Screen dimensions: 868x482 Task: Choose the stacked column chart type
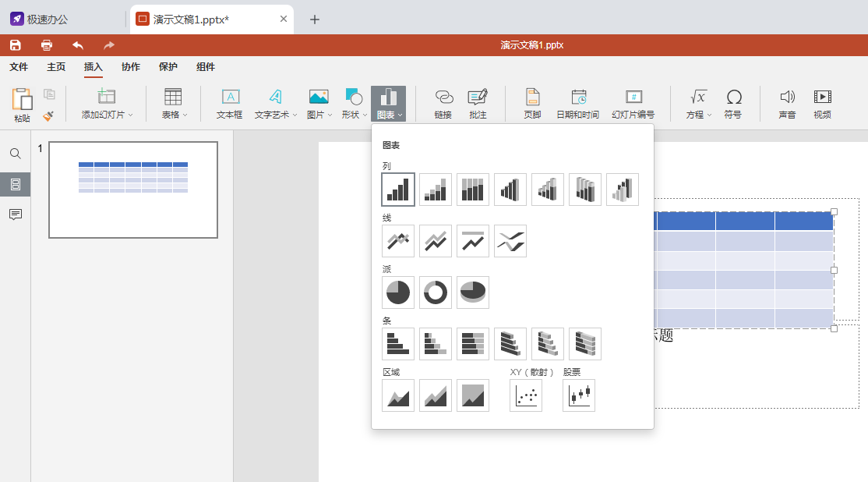pyautogui.click(x=436, y=190)
